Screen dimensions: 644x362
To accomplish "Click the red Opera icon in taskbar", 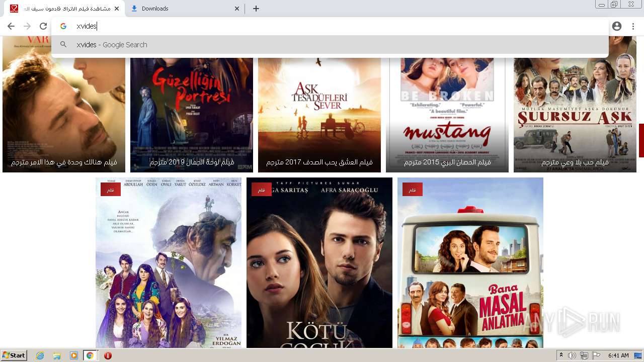I will click(x=108, y=355).
